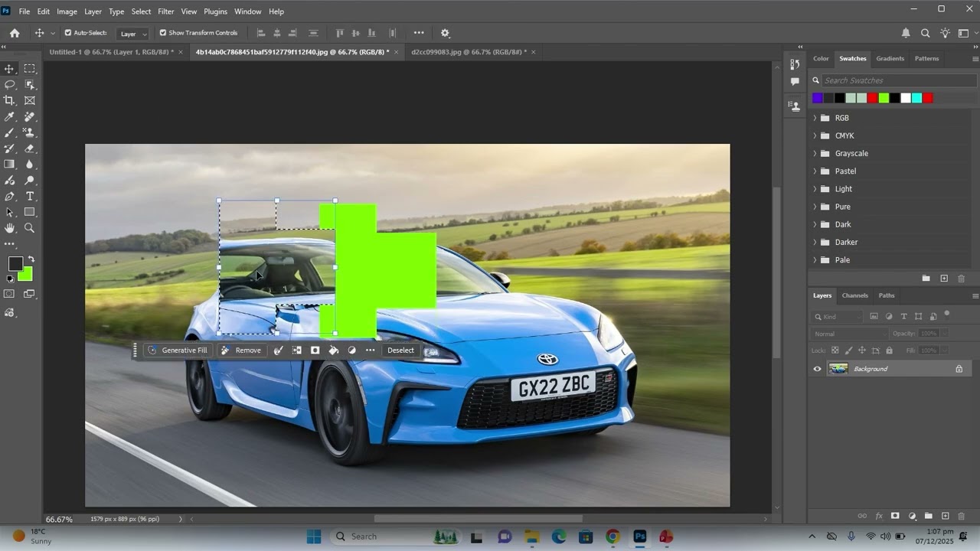Click the Search Swatches field
The image size is (980, 551).
click(893, 80)
